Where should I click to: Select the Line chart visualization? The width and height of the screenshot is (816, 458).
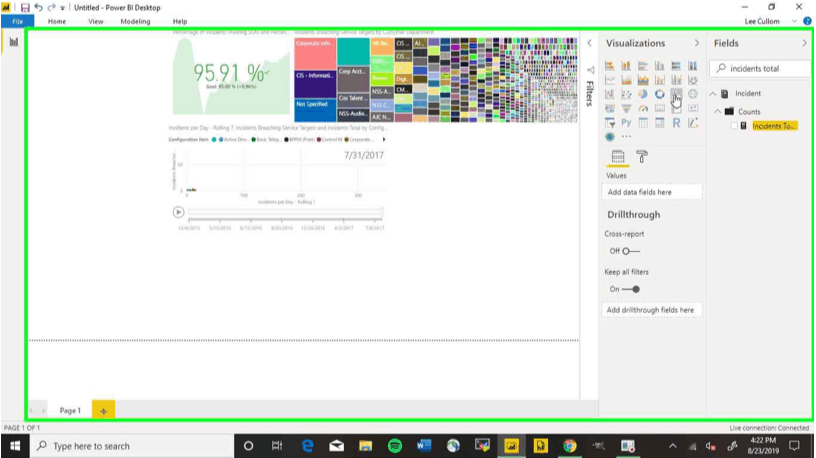609,80
